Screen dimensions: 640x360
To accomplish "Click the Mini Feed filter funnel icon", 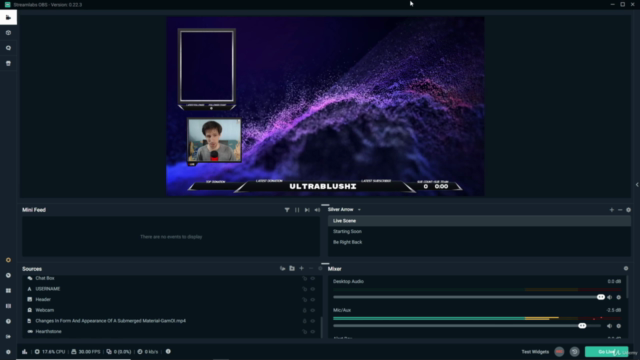I will (x=287, y=210).
